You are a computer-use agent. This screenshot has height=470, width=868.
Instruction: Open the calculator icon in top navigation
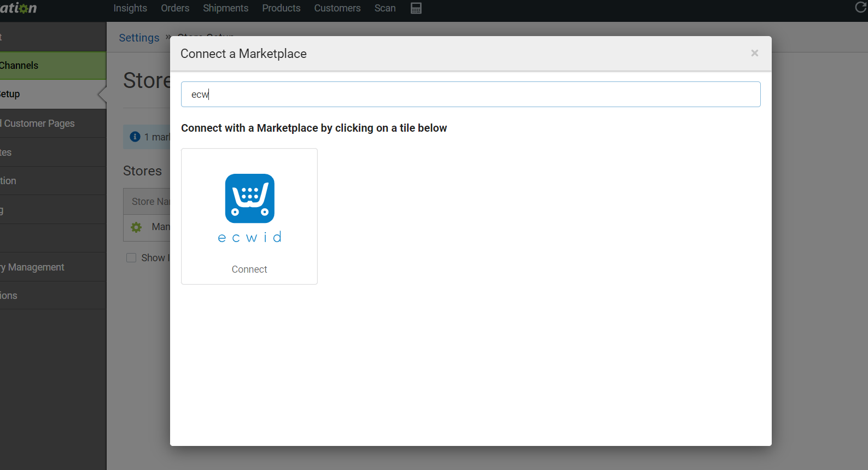point(416,8)
